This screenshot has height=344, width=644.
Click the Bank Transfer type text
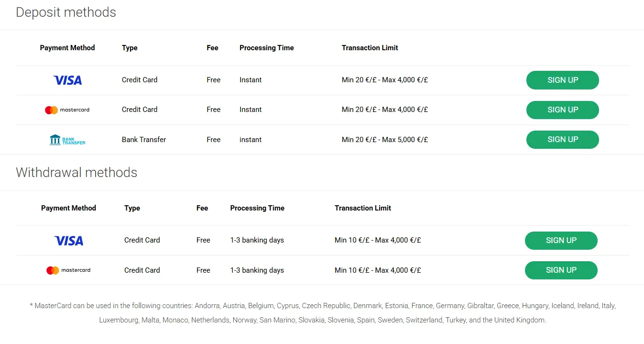click(x=144, y=140)
